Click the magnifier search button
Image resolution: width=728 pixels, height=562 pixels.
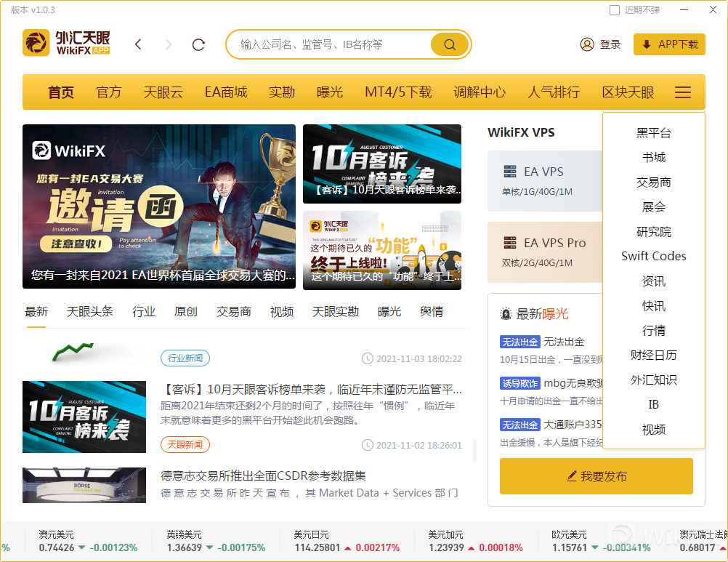point(450,44)
